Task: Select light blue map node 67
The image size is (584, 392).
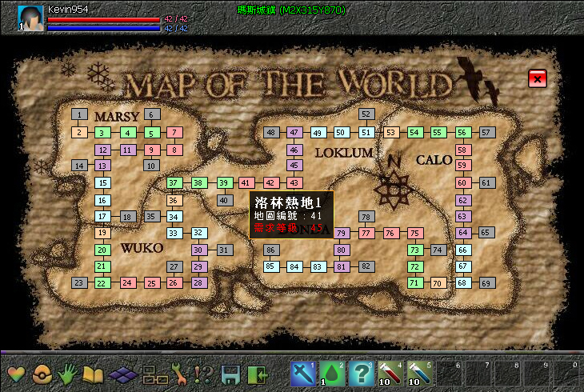Action: tap(463, 266)
